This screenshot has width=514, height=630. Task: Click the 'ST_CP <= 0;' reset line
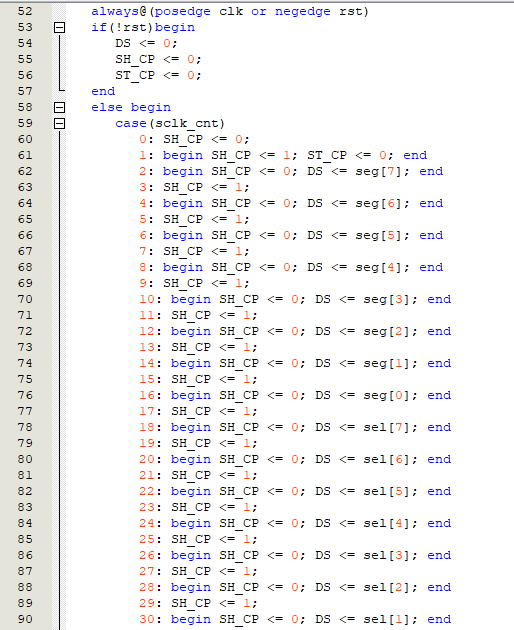158,75
